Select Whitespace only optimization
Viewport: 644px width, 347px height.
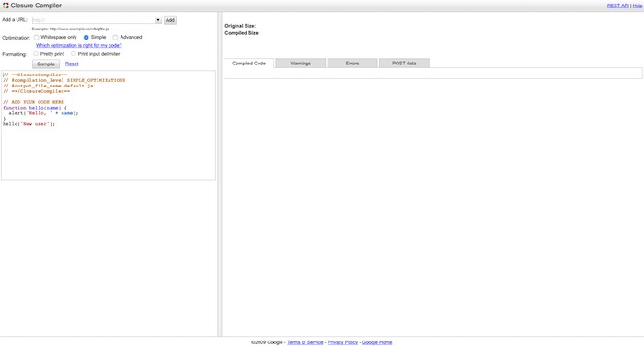point(36,38)
